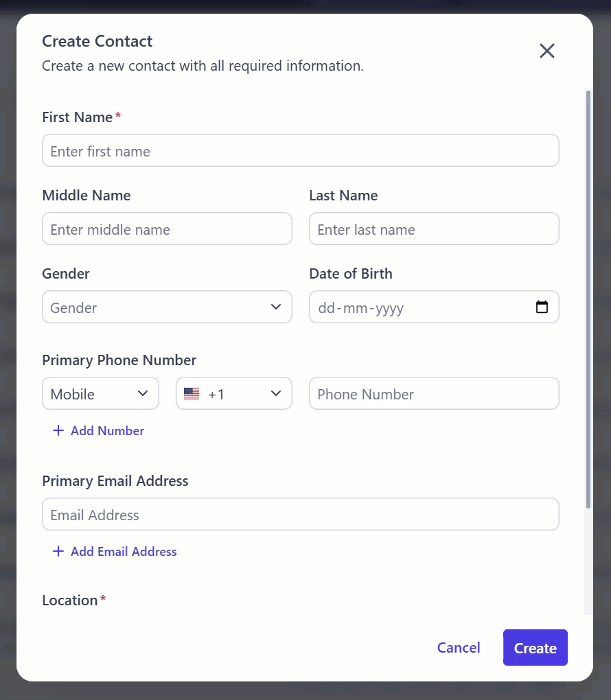This screenshot has width=611, height=700.
Task: Click the US flag icon in country code
Action: (192, 393)
